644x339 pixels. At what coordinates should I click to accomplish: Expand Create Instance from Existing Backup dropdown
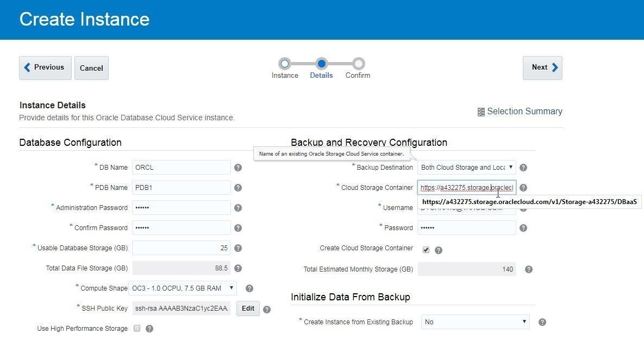(475, 322)
